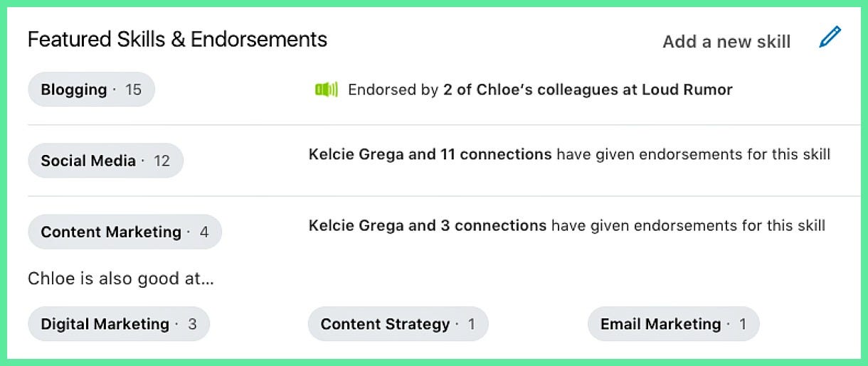Click the Content Strategy endorsement count 1
This screenshot has width=868, height=366.
tap(472, 324)
